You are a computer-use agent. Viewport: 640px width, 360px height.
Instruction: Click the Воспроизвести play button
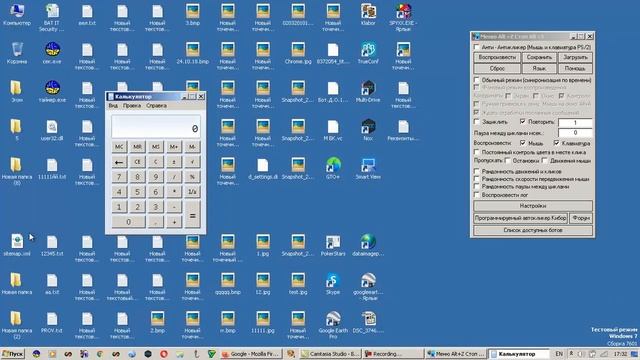(497, 58)
